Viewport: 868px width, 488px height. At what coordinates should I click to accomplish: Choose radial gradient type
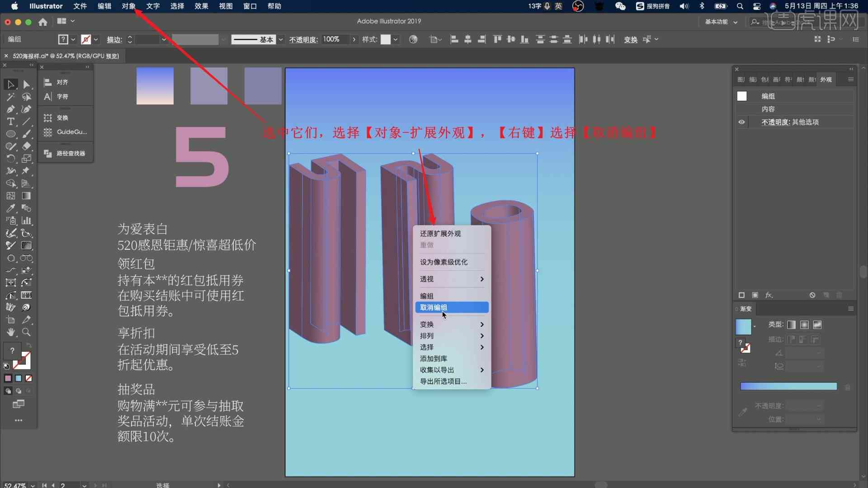(x=804, y=325)
